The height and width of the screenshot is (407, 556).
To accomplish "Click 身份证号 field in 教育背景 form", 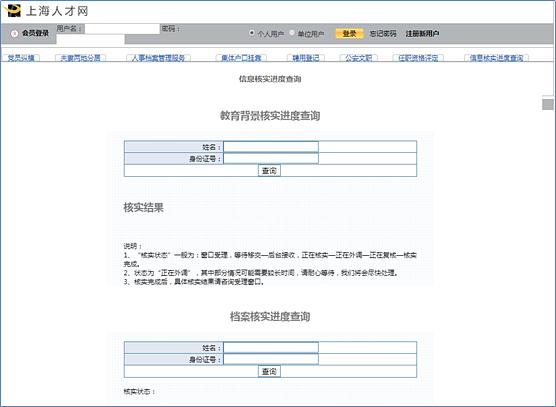I will click(271, 158).
